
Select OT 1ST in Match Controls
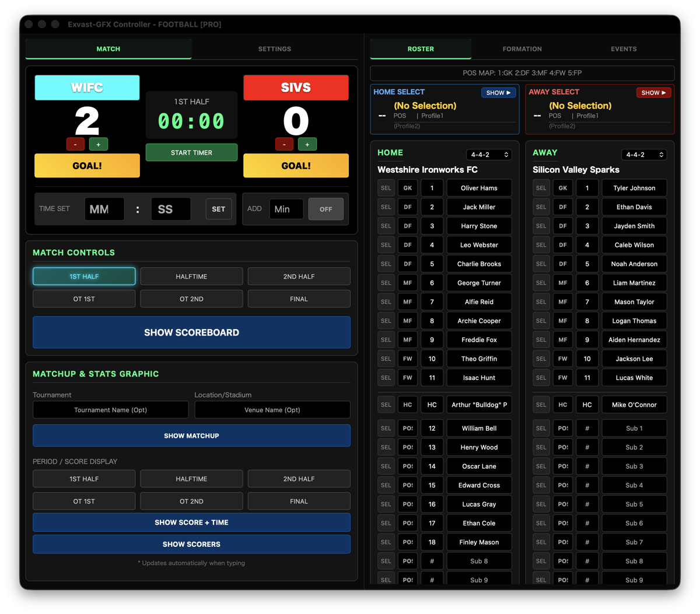[84, 299]
